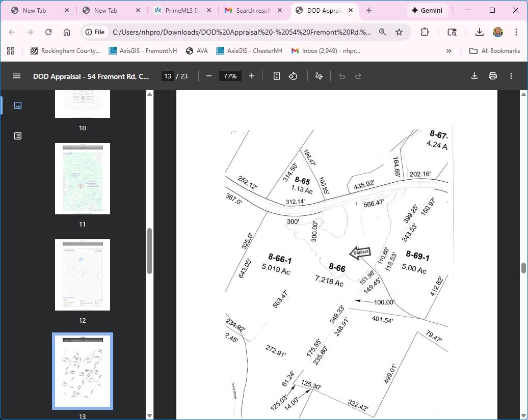Select the page 12 thumbnail
Viewport: 528px width, 420px height.
[83, 275]
